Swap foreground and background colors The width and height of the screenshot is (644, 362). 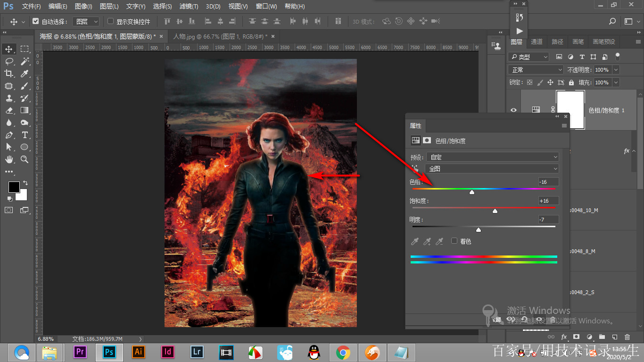[x=25, y=182]
